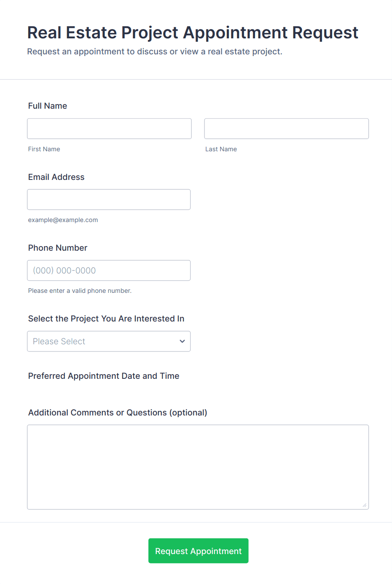The image size is (392, 584).
Task: Click inside the Additional Comments text area
Action: [x=198, y=467]
